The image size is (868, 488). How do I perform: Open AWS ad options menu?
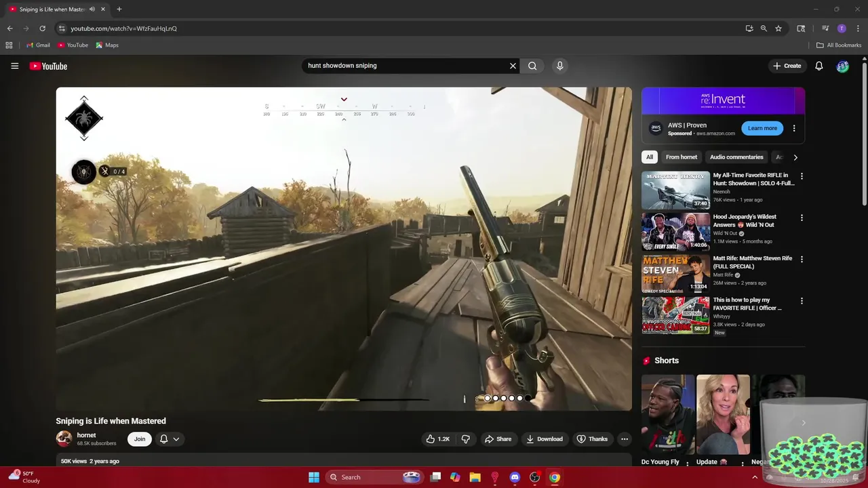[x=794, y=128]
